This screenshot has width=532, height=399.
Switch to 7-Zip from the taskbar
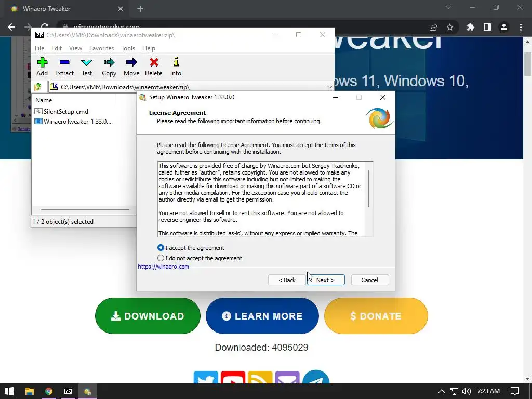pyautogui.click(x=68, y=391)
